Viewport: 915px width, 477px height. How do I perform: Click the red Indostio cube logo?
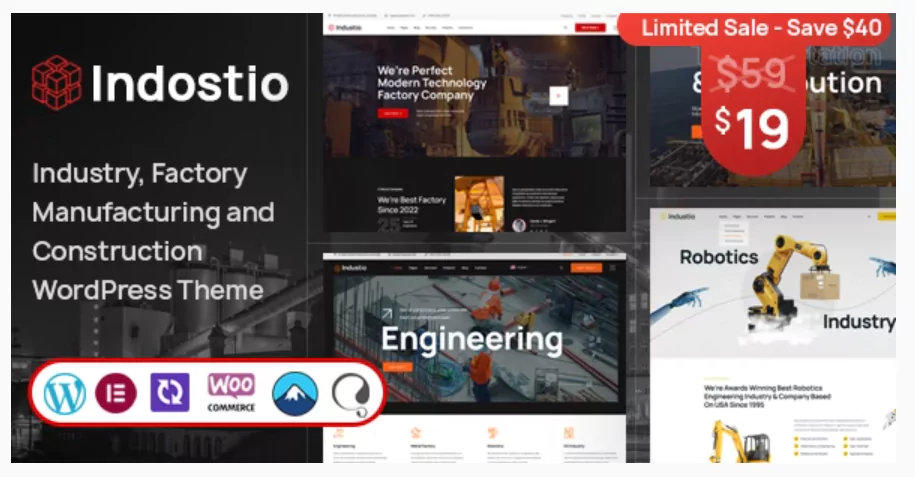click(x=57, y=82)
